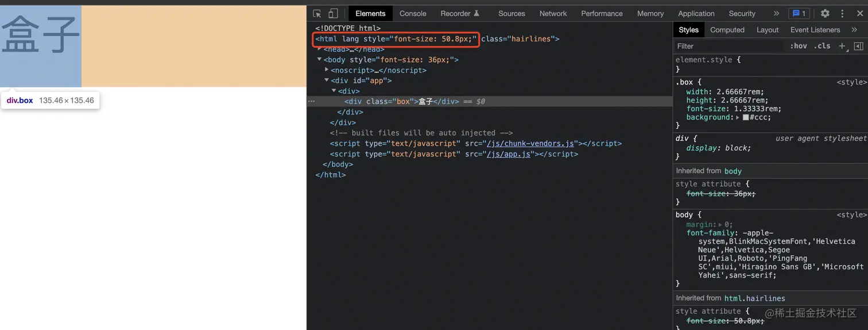
Task: Select the Event Listeners sidebar tab
Action: tap(815, 30)
